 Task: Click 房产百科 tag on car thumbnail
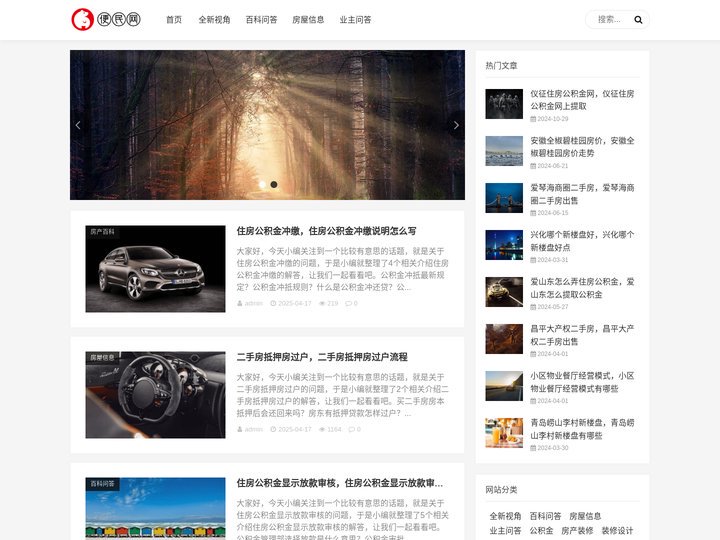click(x=102, y=231)
